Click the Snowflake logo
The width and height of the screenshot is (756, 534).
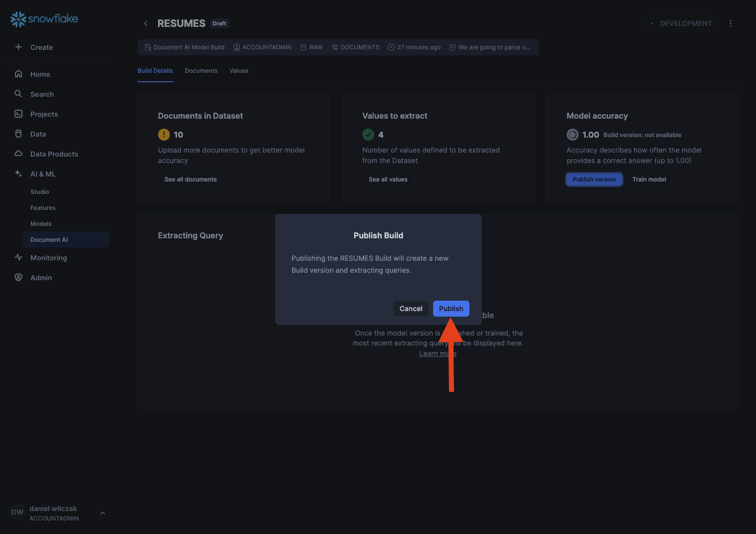[44, 19]
